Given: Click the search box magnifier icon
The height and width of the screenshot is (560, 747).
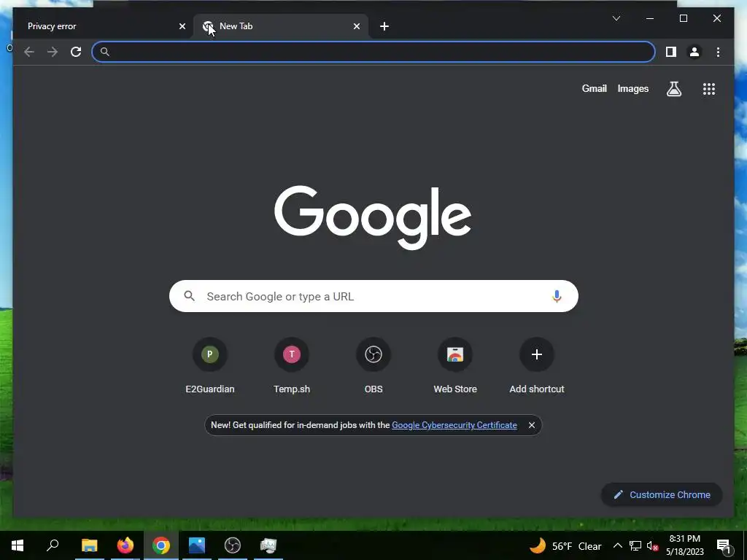Looking at the screenshot, I should point(189,296).
